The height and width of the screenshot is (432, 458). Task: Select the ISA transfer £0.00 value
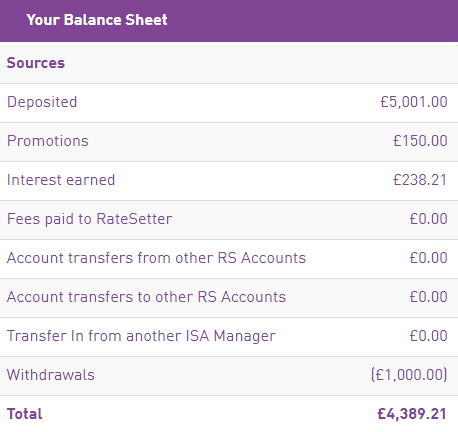tap(428, 336)
